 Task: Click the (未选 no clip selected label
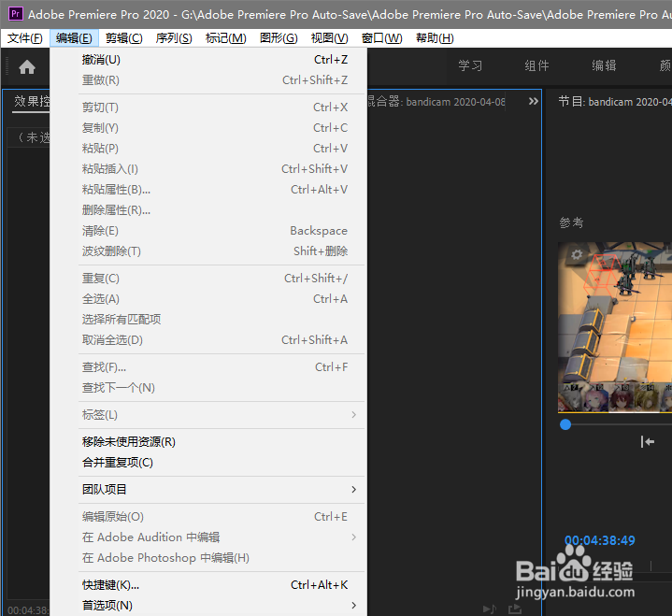pyautogui.click(x=34, y=137)
